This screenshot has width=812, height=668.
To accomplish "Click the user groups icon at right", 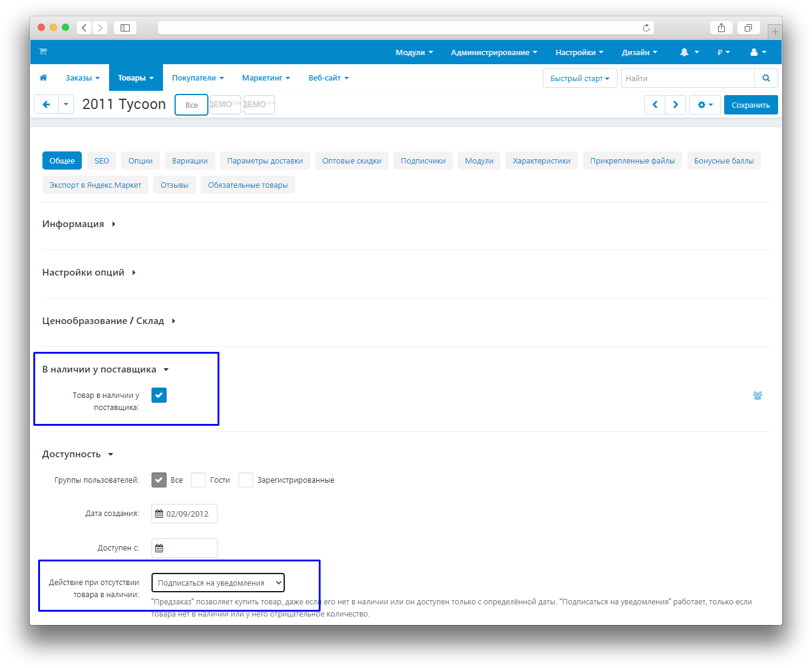I will [757, 395].
